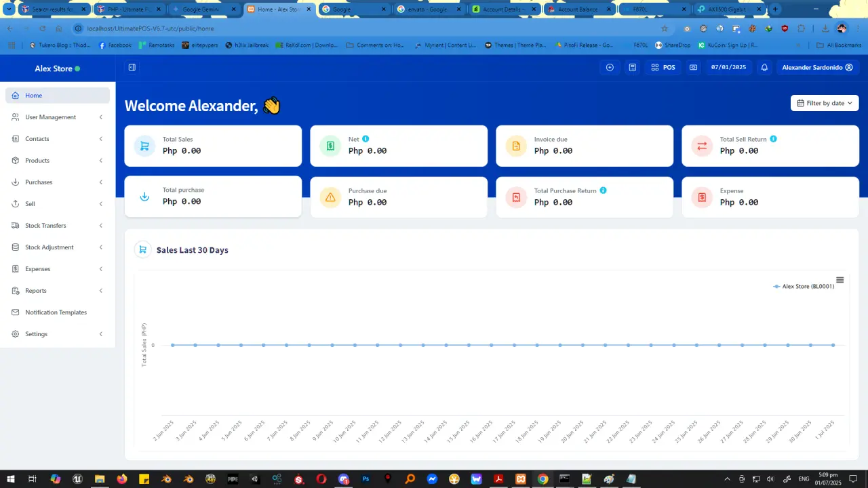The width and height of the screenshot is (868, 488).
Task: Open the calculator icon in header
Action: pyautogui.click(x=632, y=67)
